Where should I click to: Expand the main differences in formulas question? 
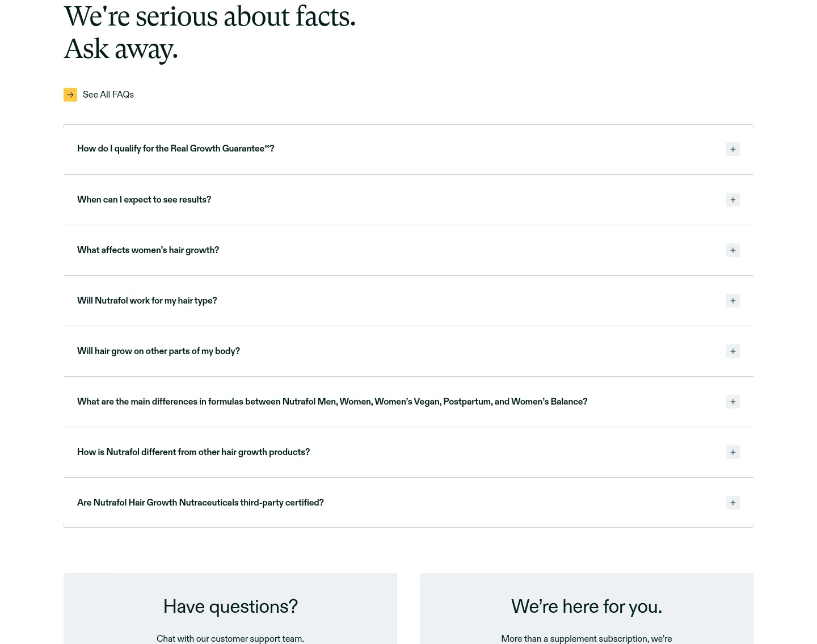tap(408, 402)
